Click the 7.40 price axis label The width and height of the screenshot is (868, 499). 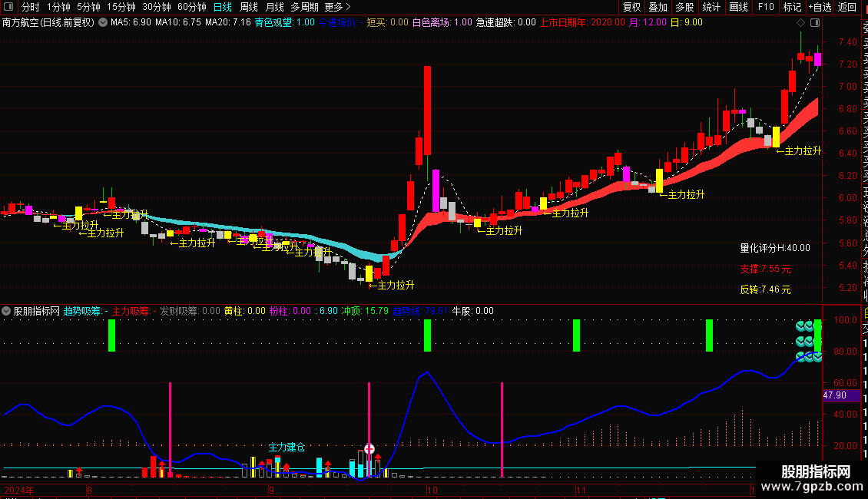[847, 42]
